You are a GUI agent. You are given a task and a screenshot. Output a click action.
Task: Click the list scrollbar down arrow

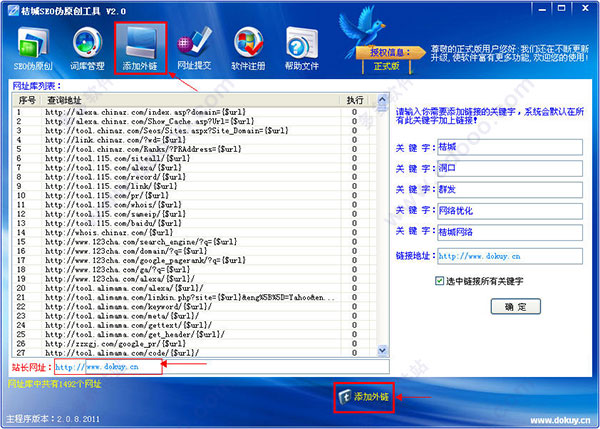click(x=382, y=350)
